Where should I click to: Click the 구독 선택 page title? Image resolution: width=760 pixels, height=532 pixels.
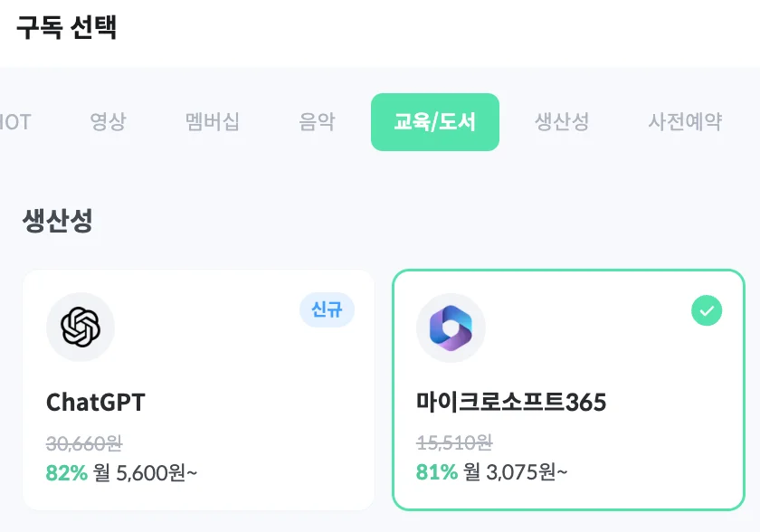(66, 27)
